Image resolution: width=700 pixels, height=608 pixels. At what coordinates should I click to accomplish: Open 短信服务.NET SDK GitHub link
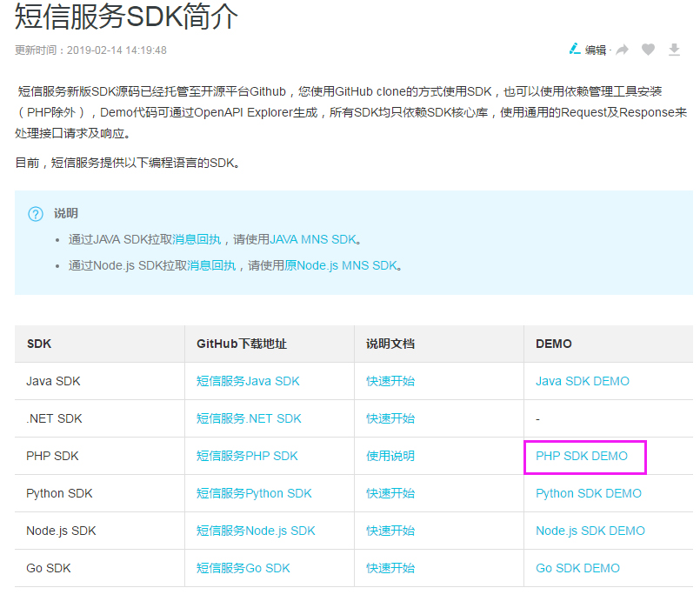(249, 418)
